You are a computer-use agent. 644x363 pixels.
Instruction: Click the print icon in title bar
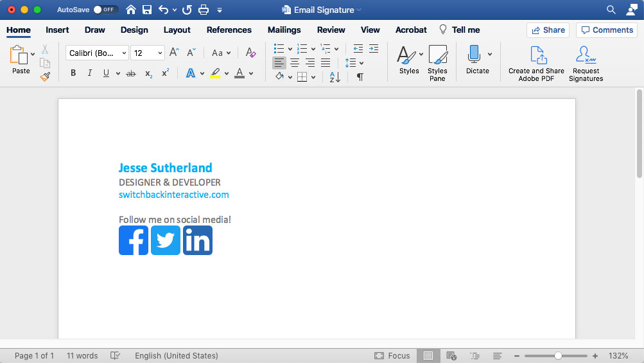click(204, 10)
